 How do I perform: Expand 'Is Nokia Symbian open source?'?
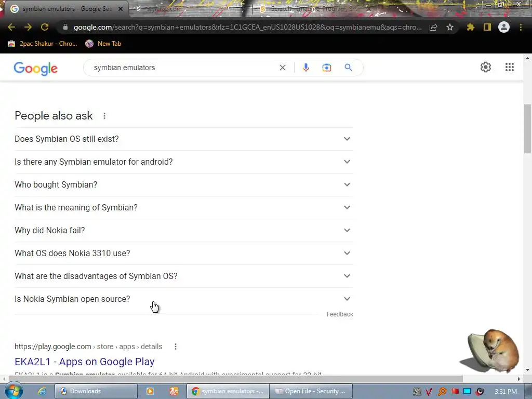184,299
